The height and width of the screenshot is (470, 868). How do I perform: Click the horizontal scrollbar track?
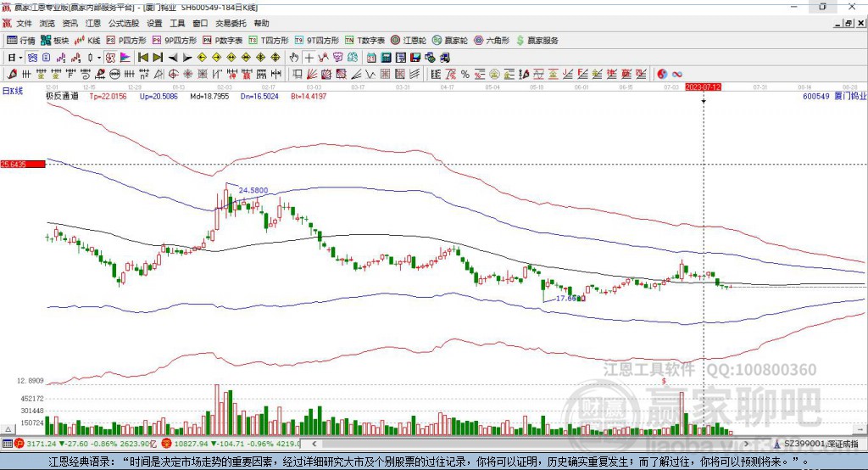point(531,444)
